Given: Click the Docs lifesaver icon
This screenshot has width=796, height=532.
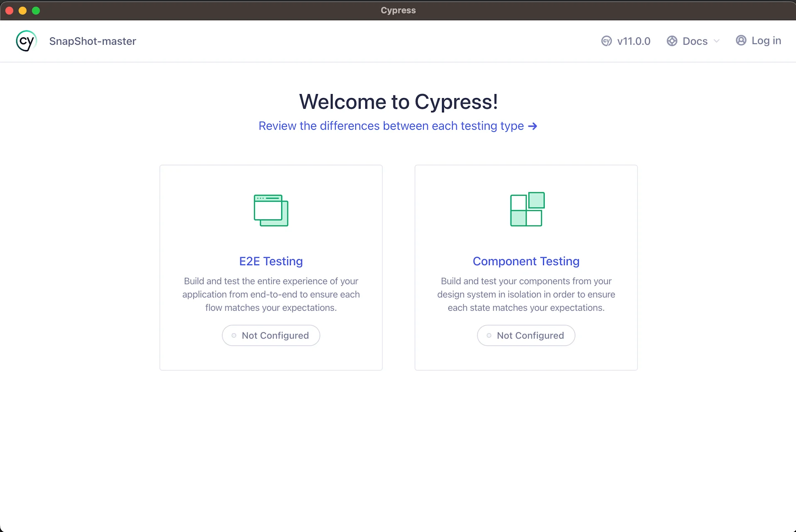Looking at the screenshot, I should [x=672, y=41].
